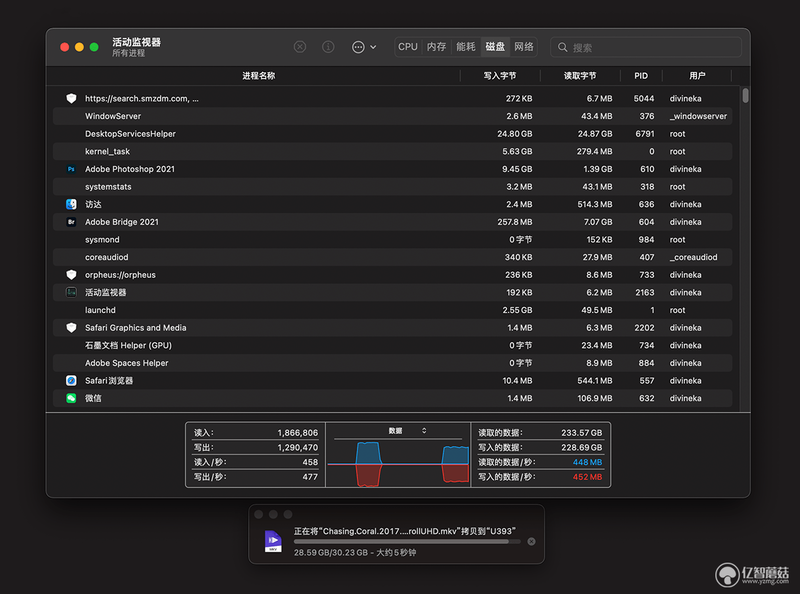Image resolution: width=800 pixels, height=594 pixels.
Task: Switch to the CPU tab
Action: [408, 47]
